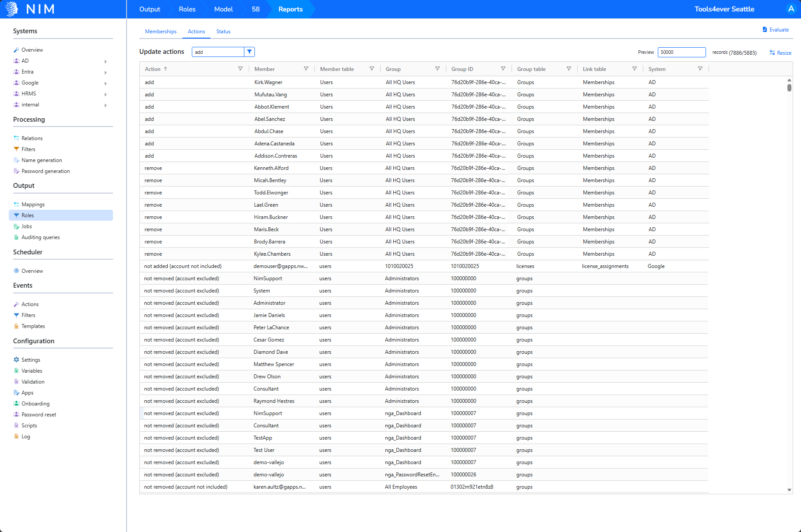This screenshot has height=532, width=801.
Task: Open the Group ID column filter
Action: point(503,69)
